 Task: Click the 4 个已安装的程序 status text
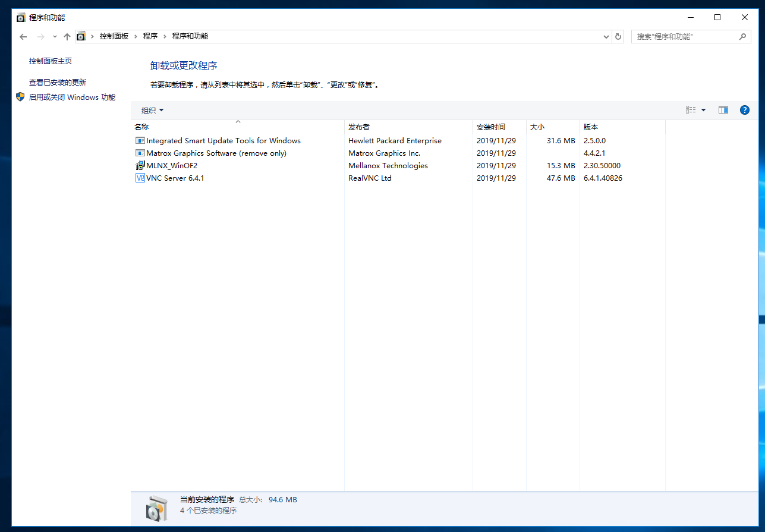pyautogui.click(x=209, y=511)
